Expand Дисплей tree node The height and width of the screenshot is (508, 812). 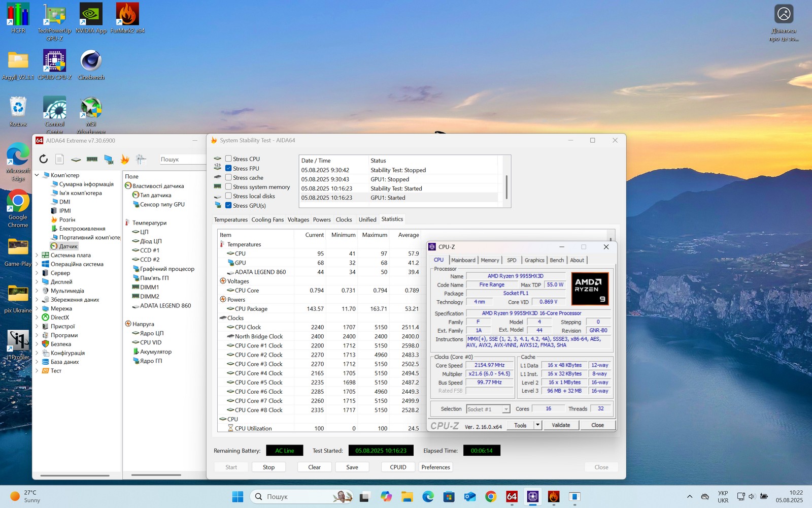(x=37, y=282)
